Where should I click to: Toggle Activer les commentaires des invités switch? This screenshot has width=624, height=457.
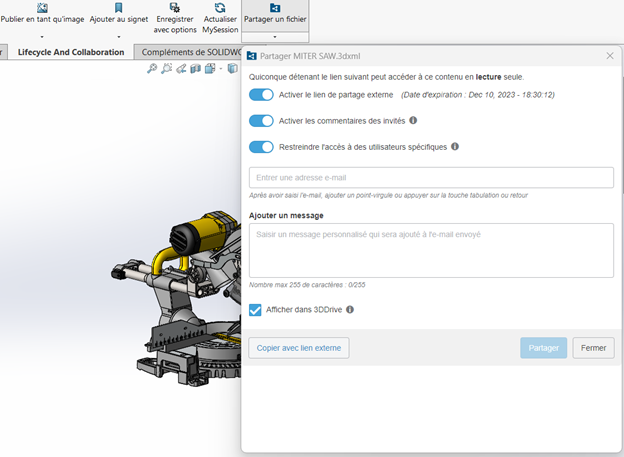click(x=261, y=121)
